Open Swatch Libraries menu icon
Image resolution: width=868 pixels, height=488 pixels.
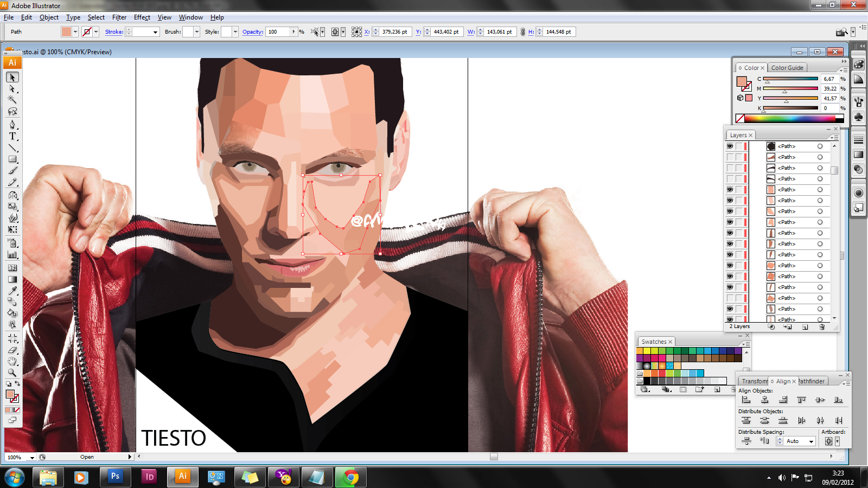[x=645, y=389]
